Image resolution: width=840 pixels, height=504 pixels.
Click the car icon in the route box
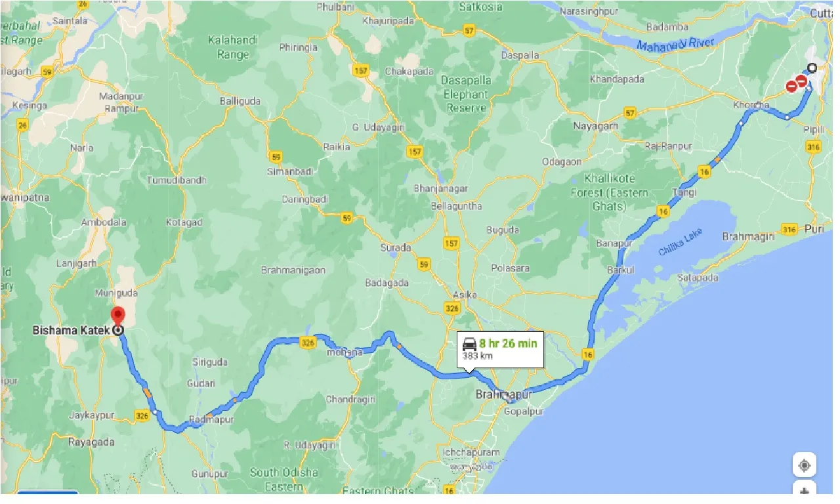tap(469, 343)
